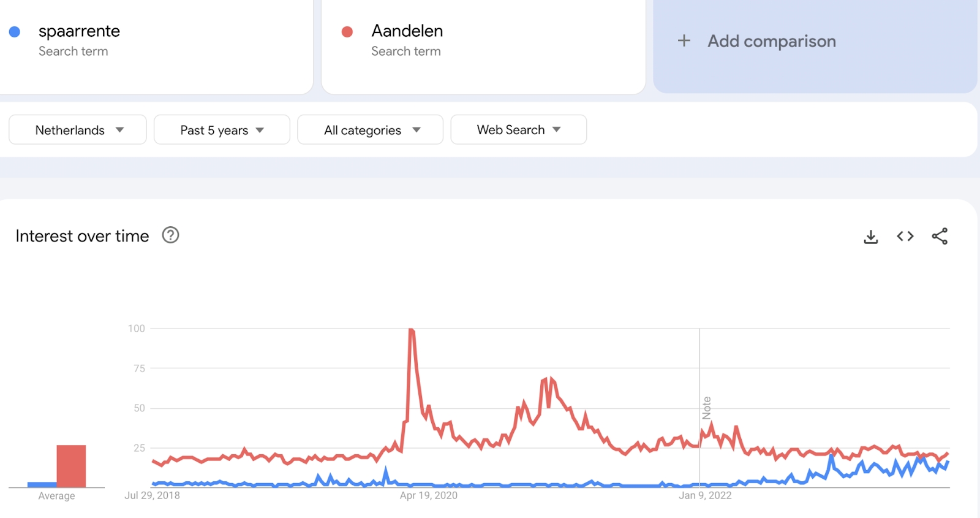
Task: Click the red peak at 100
Action: click(x=411, y=330)
